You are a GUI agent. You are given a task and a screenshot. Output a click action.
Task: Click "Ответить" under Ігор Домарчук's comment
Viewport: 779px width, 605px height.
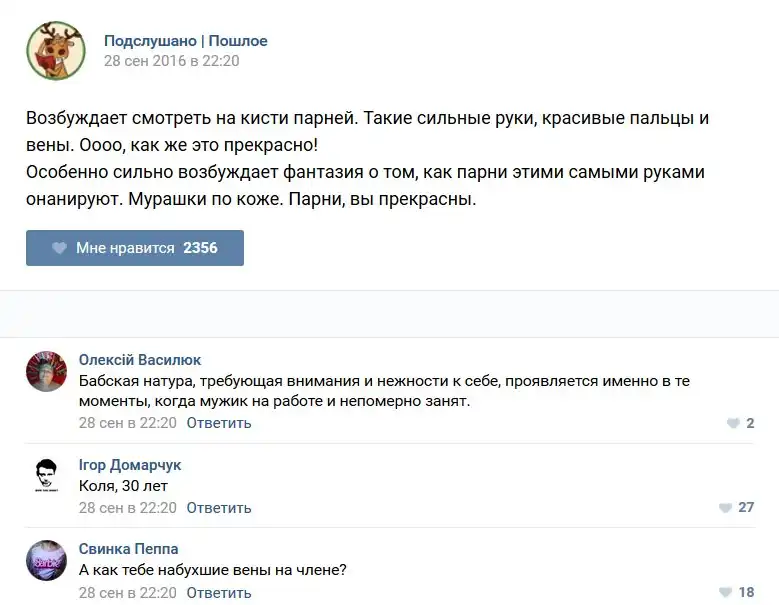tap(219, 508)
